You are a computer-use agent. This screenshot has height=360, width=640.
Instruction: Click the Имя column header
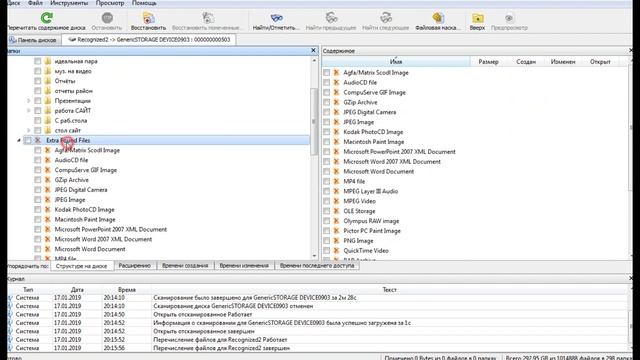pos(396,62)
